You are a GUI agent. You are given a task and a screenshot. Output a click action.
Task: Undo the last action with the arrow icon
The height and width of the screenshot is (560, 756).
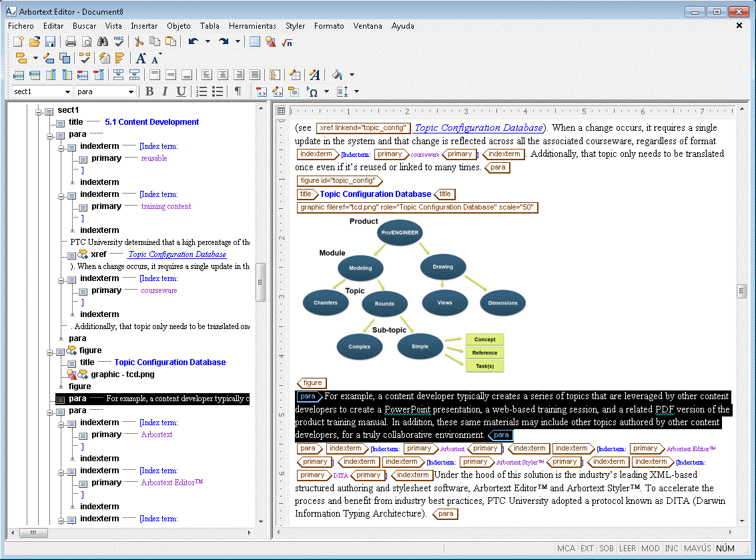(194, 42)
